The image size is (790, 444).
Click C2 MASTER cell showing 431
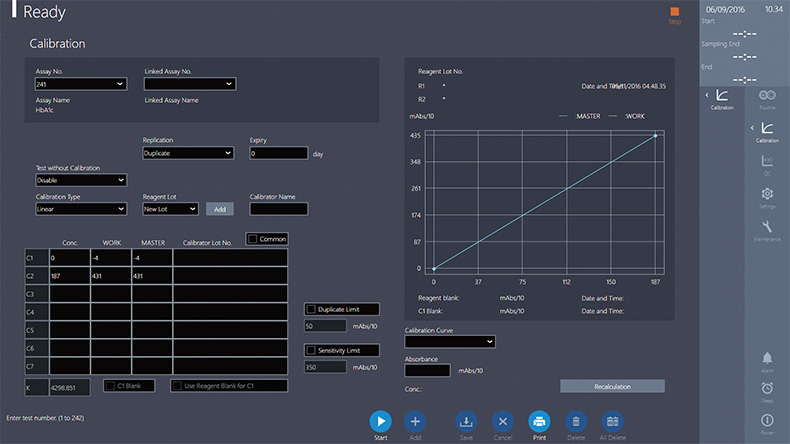pos(152,276)
